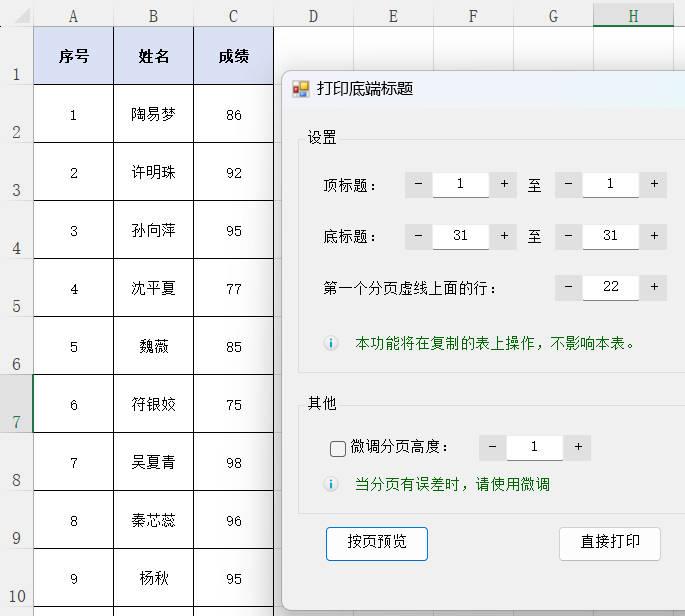Increase the 顶标题 start row value
The height and width of the screenshot is (616, 685).
coord(504,184)
